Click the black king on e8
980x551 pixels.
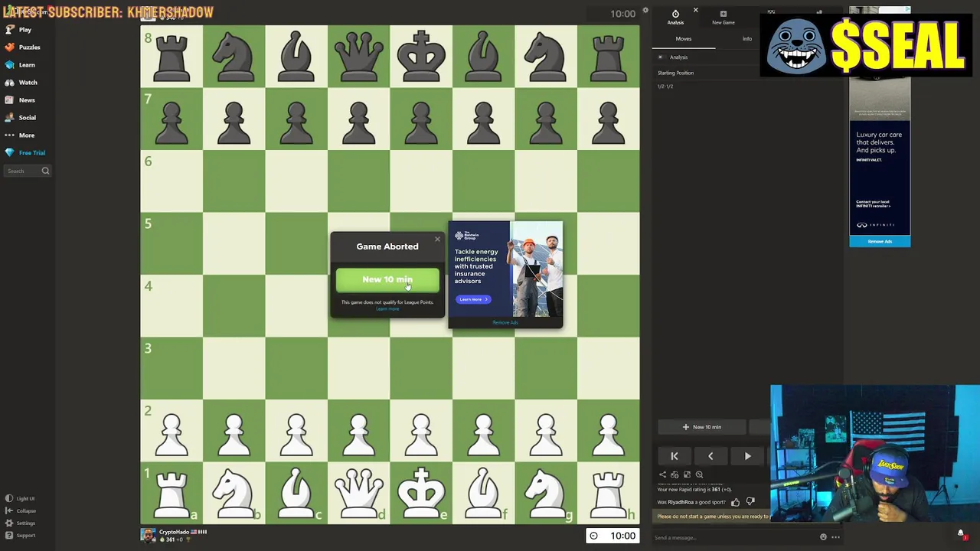pos(421,57)
